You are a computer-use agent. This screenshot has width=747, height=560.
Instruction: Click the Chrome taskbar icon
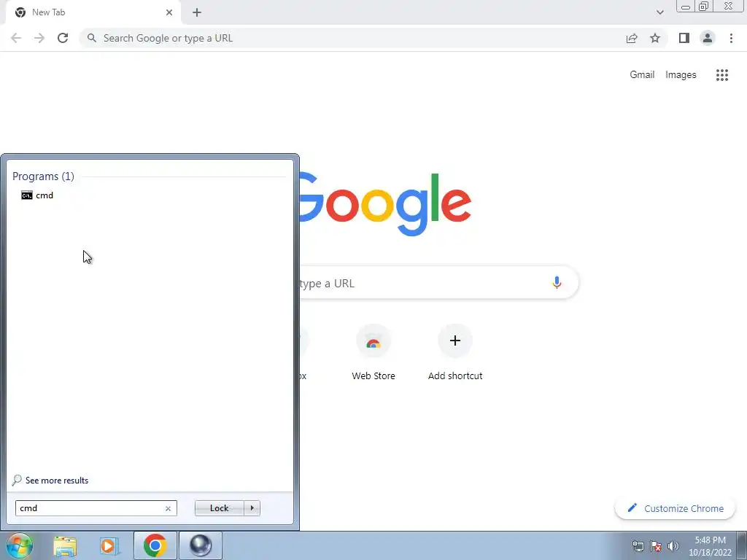[155, 545]
